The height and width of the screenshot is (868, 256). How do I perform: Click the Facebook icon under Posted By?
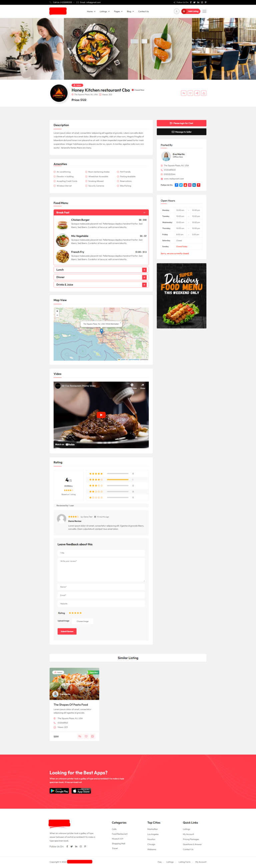pos(176,185)
